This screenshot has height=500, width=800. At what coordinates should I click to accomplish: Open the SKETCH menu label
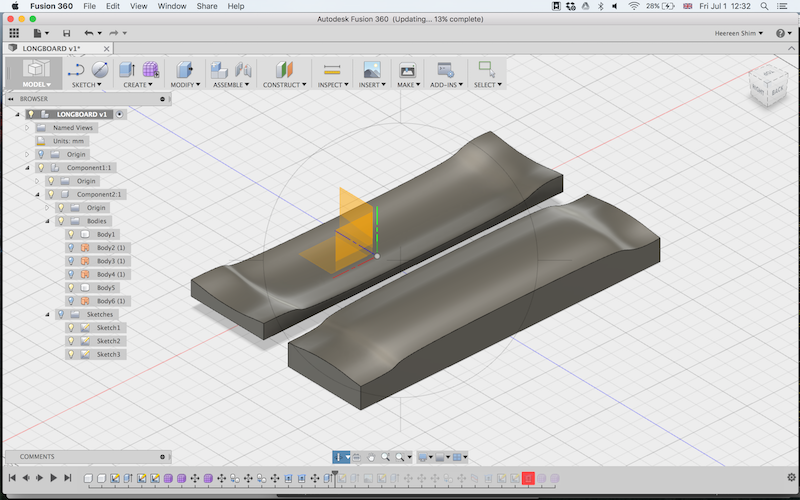pyautogui.click(x=86, y=85)
